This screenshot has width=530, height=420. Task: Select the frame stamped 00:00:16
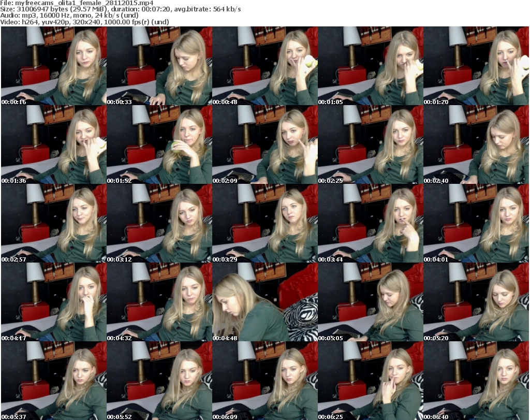[x=54, y=66]
